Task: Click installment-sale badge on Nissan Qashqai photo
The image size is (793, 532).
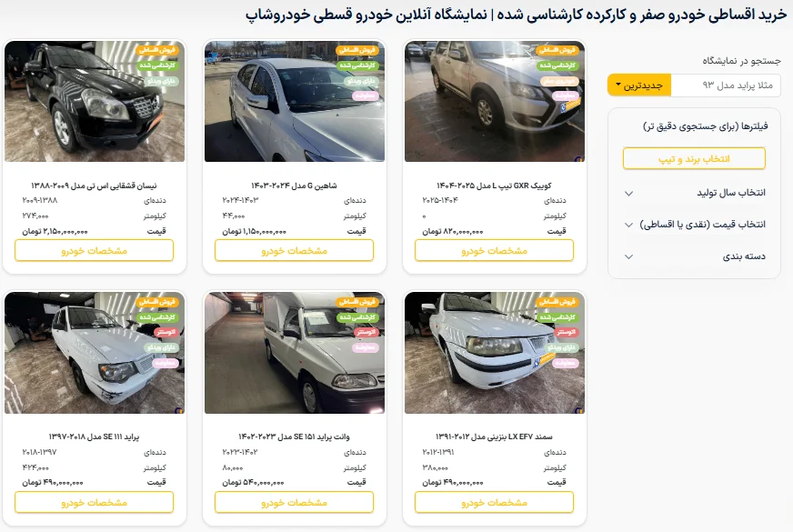Action: click(157, 50)
